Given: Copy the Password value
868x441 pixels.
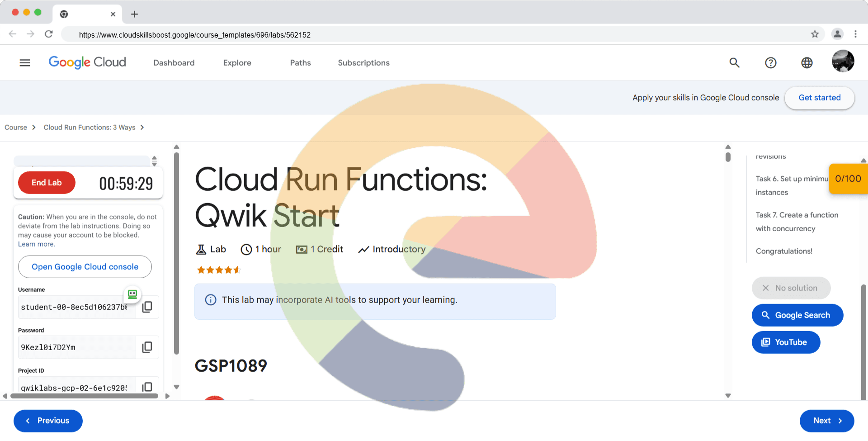Looking at the screenshot, I should click(147, 347).
